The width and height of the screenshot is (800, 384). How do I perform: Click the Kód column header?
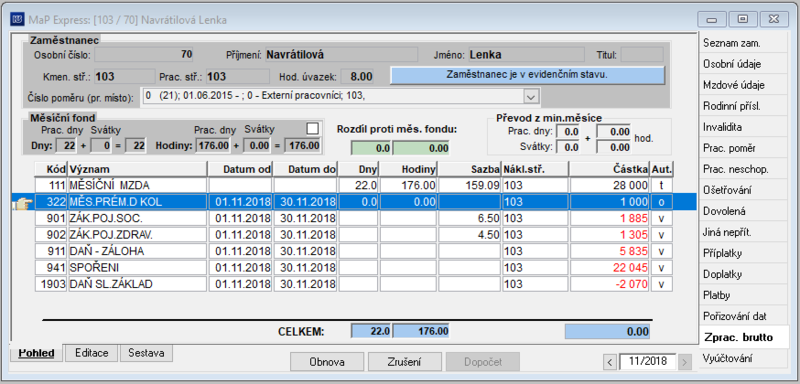[x=51, y=169]
